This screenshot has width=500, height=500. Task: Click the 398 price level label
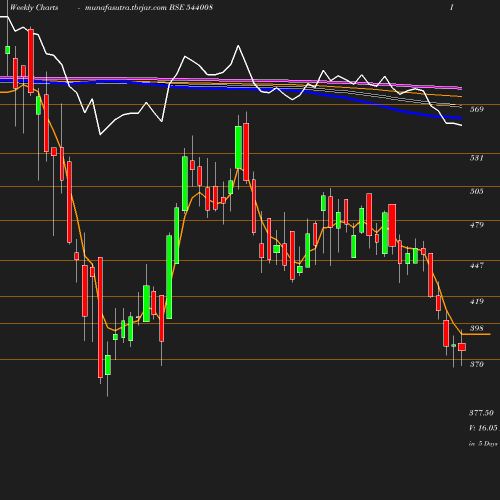point(476,328)
